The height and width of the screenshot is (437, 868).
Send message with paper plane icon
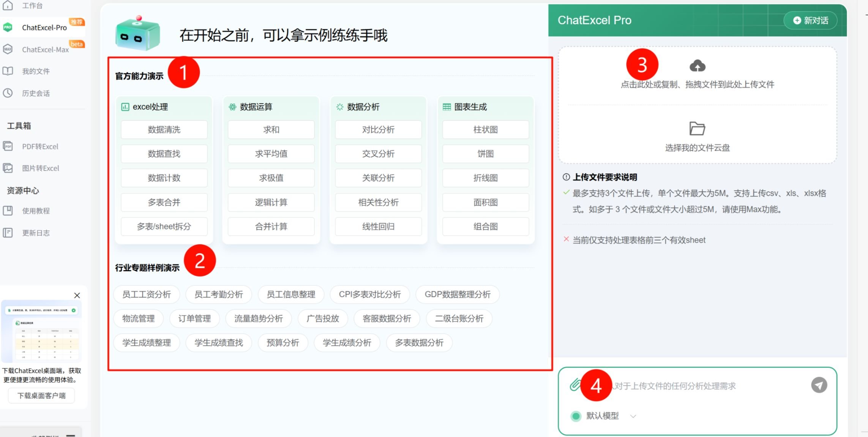point(819,385)
